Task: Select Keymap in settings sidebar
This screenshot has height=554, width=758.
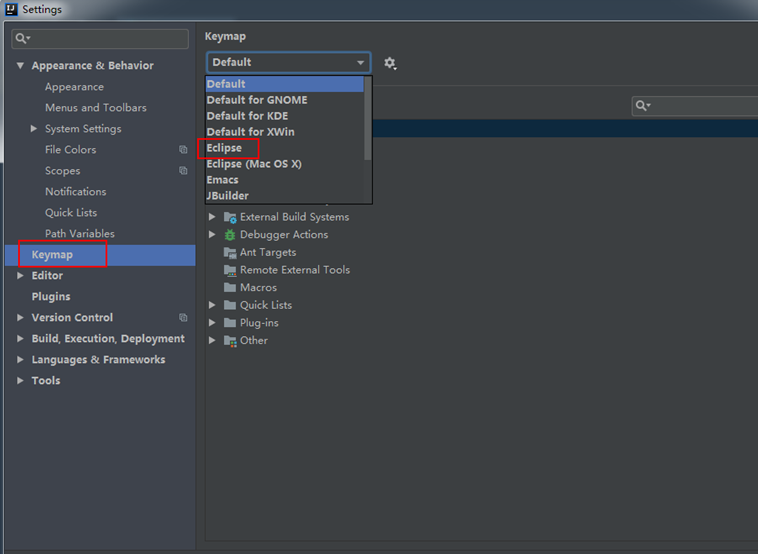Action: tap(100, 255)
